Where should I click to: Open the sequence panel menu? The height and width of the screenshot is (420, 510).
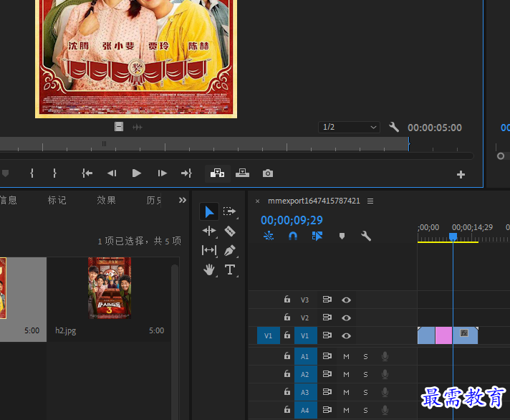370,201
